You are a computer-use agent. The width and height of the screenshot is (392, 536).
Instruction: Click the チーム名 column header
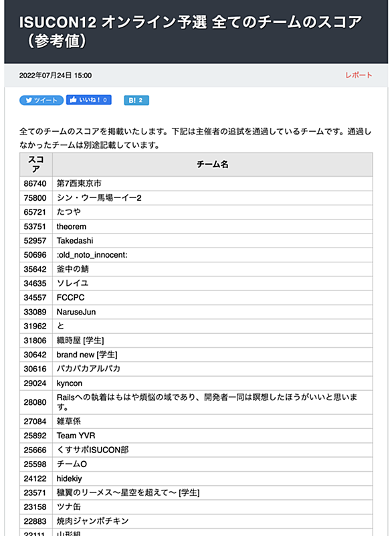coord(212,165)
